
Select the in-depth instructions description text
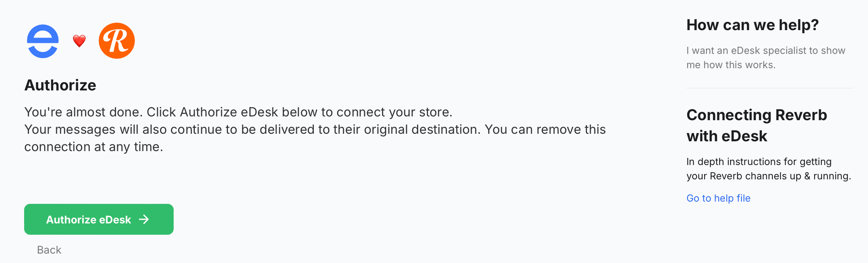click(768, 168)
